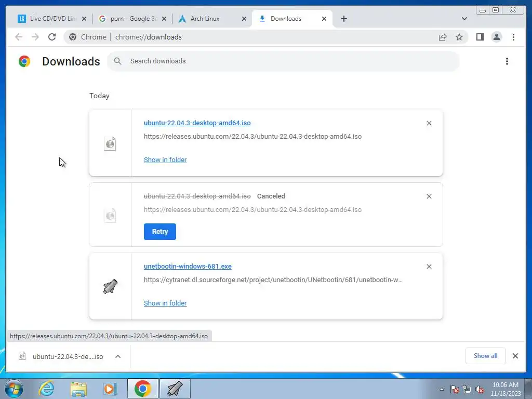Screen dimensions: 532x399
Task: Close the Arch Linux tab
Action: [x=244, y=19]
